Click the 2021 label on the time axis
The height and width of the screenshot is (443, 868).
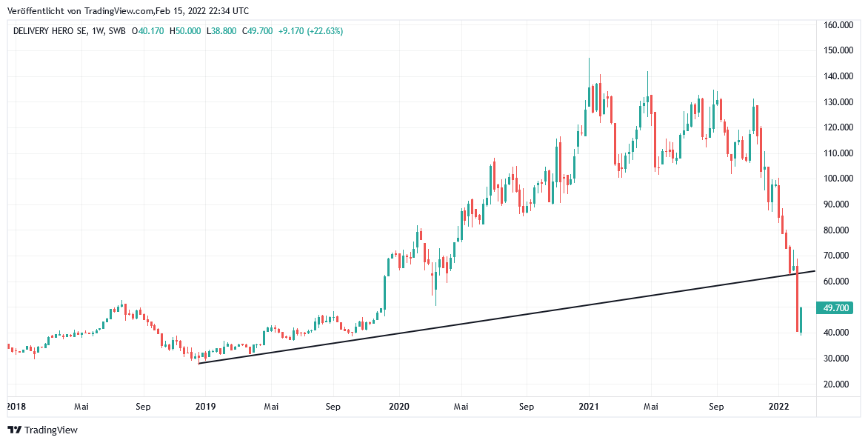click(589, 407)
